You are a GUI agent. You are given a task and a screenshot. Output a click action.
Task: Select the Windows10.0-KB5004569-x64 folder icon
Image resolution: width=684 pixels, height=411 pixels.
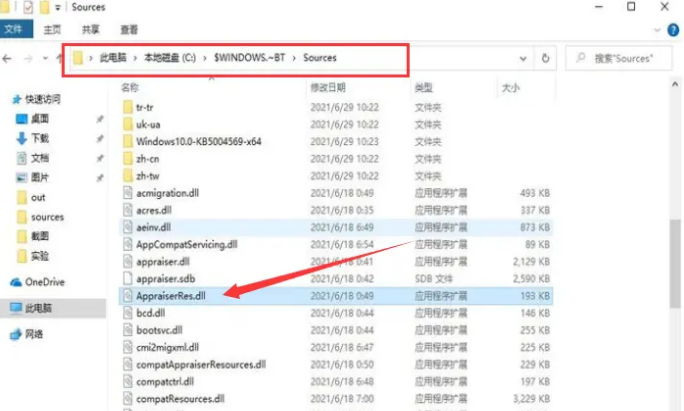[127, 141]
